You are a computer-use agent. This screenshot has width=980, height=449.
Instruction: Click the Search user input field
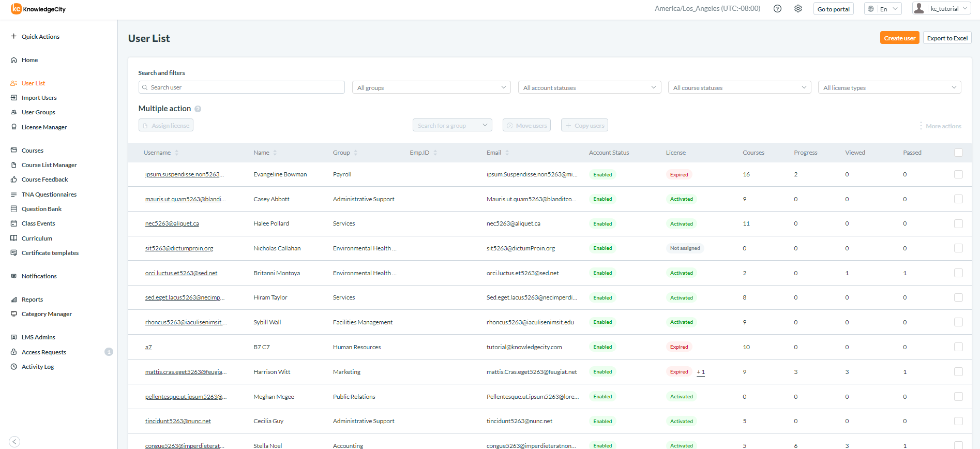tap(242, 87)
